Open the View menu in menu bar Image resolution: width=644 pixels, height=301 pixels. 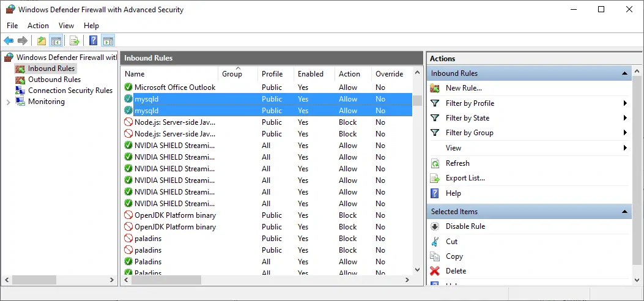pos(66,26)
